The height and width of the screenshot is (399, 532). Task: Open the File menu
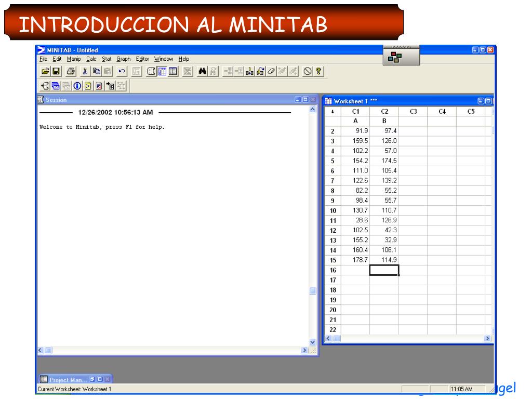click(x=44, y=59)
